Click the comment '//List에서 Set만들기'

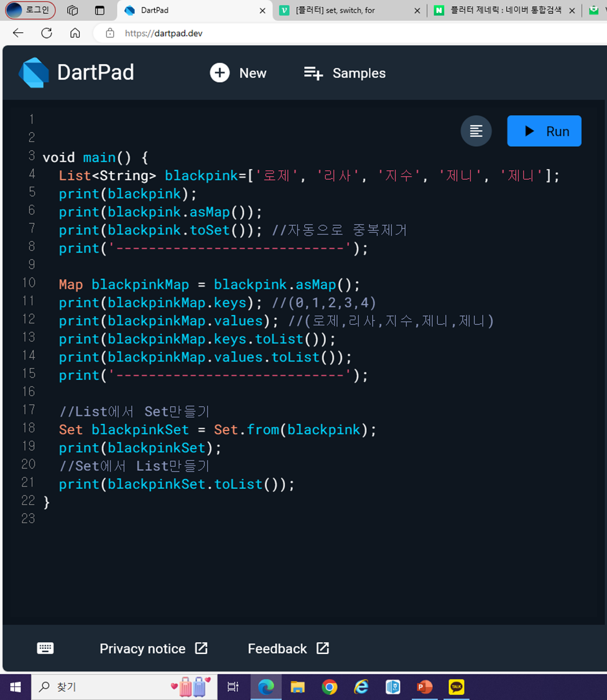coord(134,412)
